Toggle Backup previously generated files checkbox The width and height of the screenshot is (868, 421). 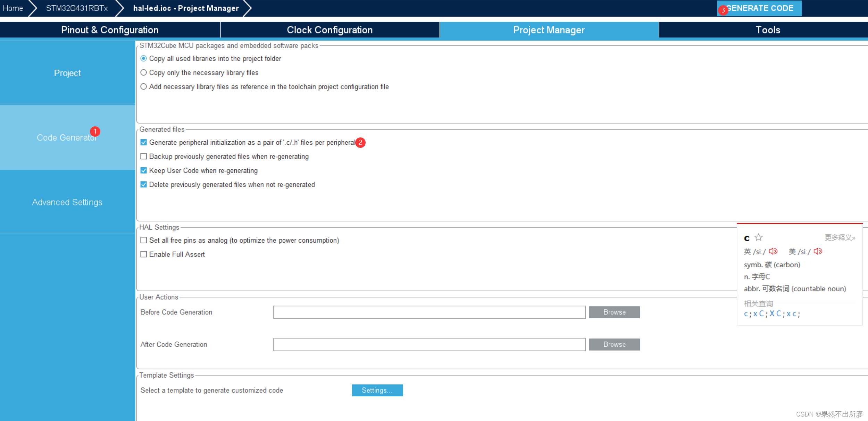click(143, 157)
